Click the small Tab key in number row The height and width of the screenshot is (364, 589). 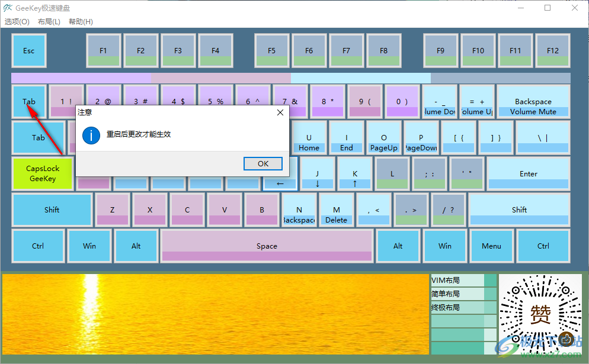[x=29, y=101]
